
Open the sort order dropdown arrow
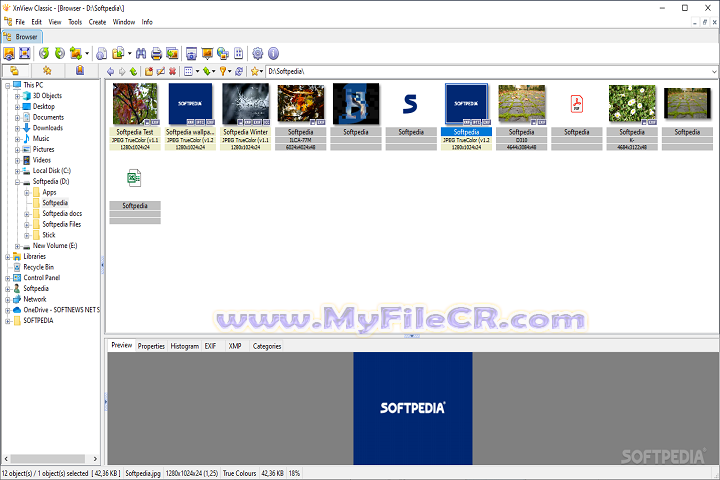point(214,72)
